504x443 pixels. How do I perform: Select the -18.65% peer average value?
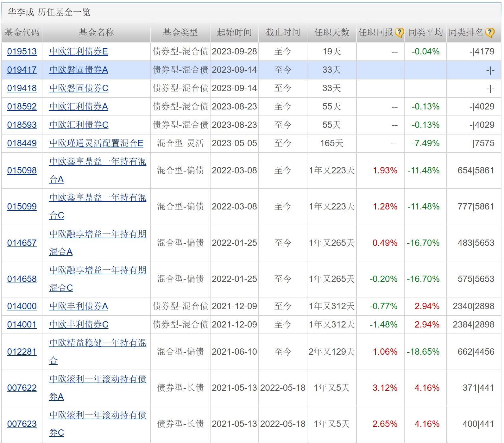click(423, 352)
